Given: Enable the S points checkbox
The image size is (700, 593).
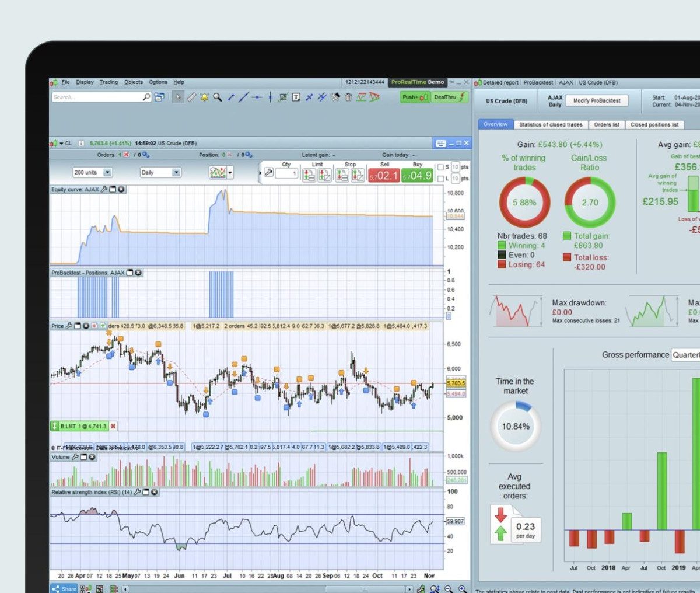Looking at the screenshot, I should (441, 167).
